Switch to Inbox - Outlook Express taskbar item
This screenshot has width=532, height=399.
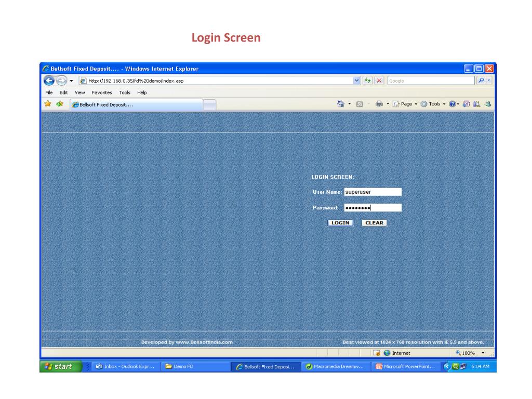(126, 366)
